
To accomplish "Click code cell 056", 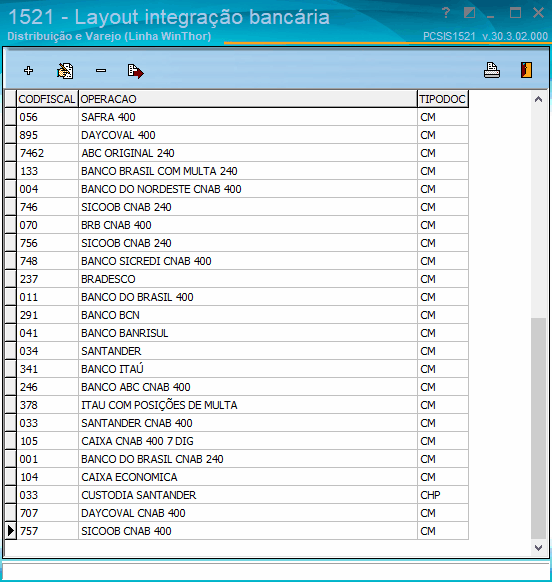I will tap(47, 117).
